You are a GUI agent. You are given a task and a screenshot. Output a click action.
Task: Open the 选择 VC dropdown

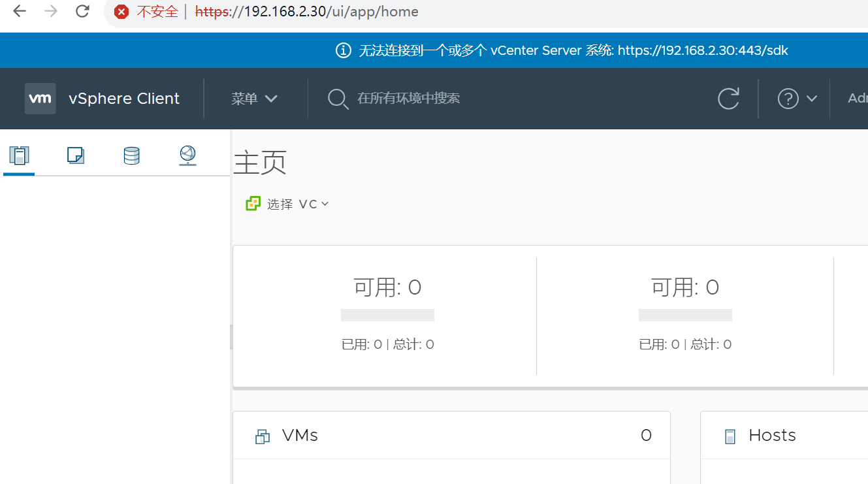[x=297, y=204]
